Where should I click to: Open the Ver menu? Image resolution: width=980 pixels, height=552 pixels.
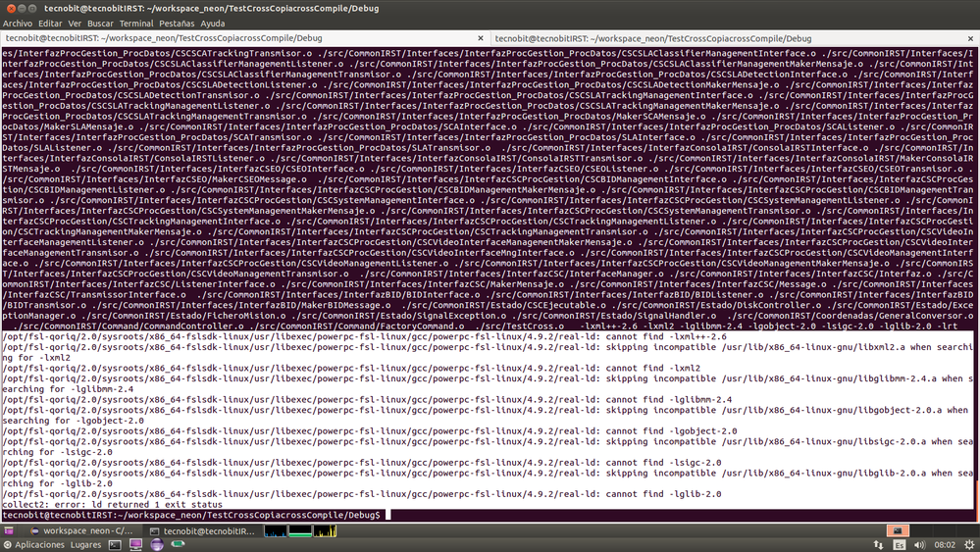[x=75, y=24]
